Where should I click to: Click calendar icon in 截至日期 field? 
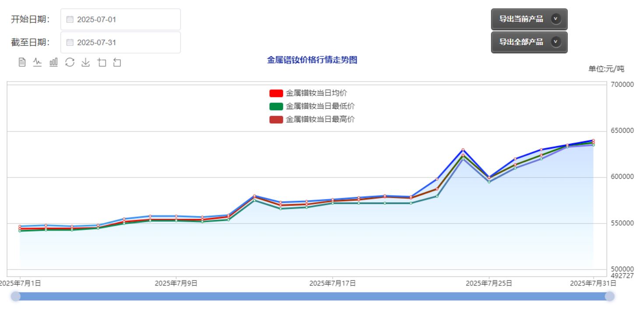(x=70, y=43)
